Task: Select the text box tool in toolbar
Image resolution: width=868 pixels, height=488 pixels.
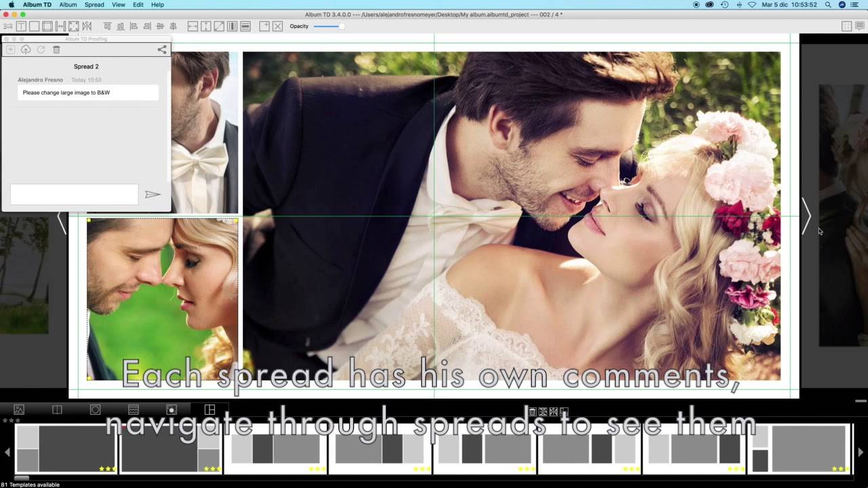Action: 21,26
